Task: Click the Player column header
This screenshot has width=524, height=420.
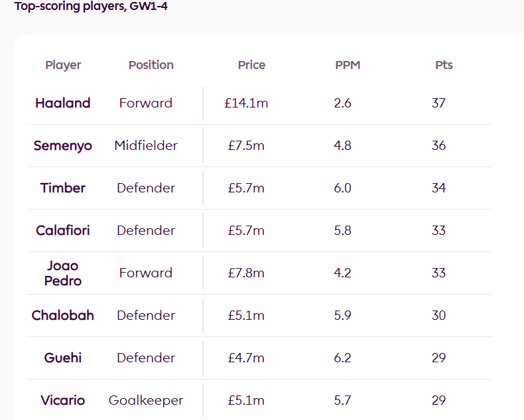Action: point(63,65)
